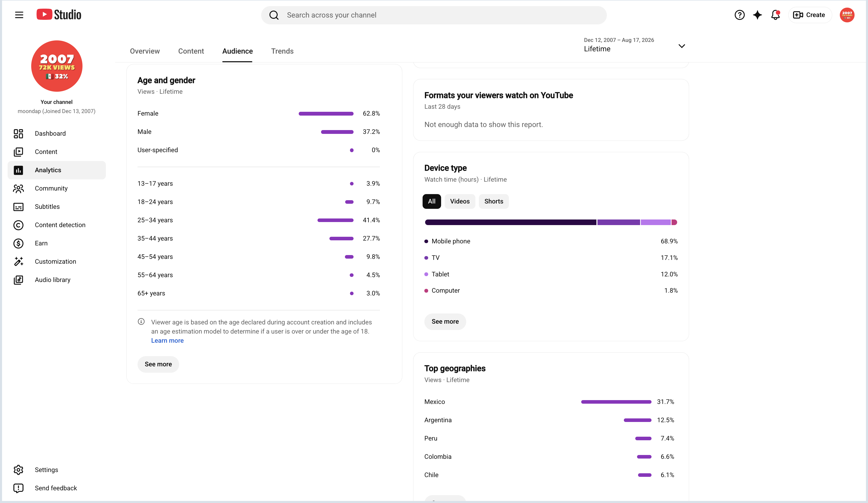Open Dashboard from the sidebar
The height and width of the screenshot is (503, 868).
coord(57,133)
